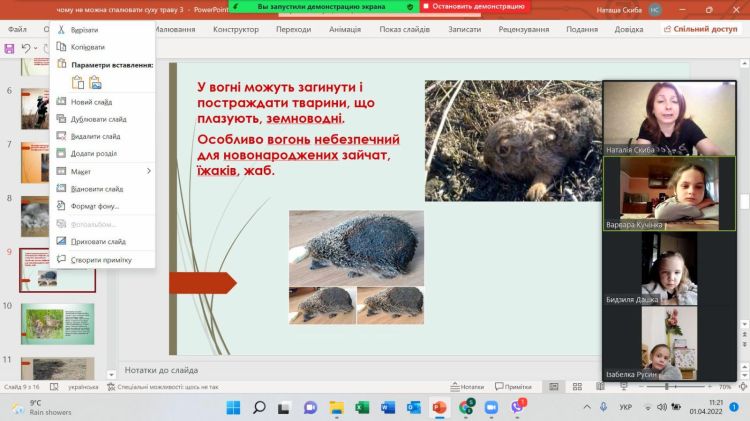Screen dimensions: 750x421
Task: Expand the Макет layout submenu
Action: [148, 171]
